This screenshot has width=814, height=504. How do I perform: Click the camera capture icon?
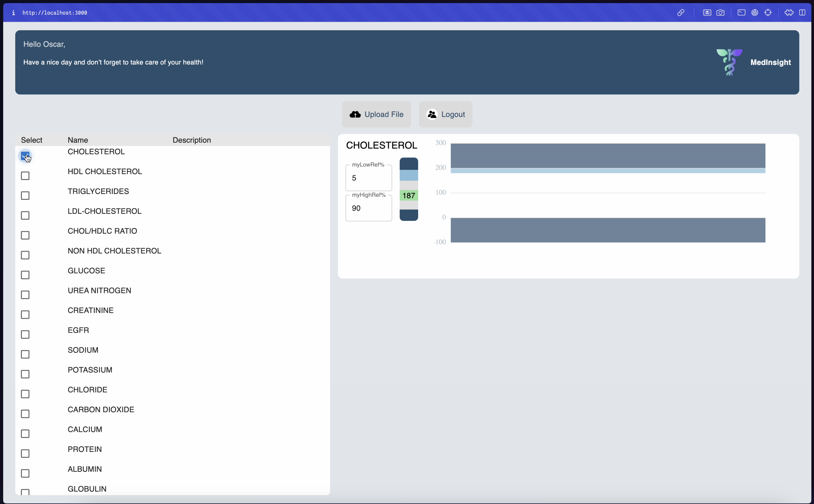click(x=720, y=13)
